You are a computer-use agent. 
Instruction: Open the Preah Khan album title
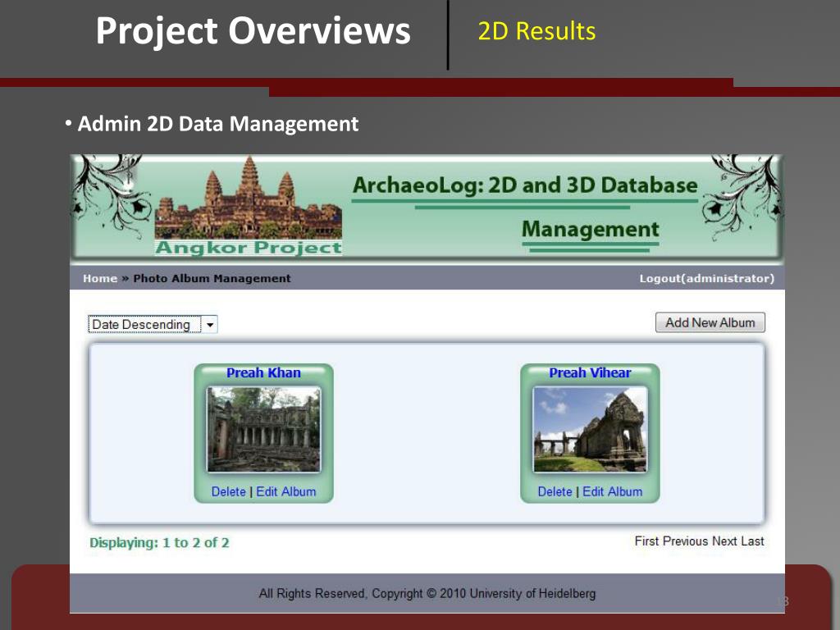(263, 373)
